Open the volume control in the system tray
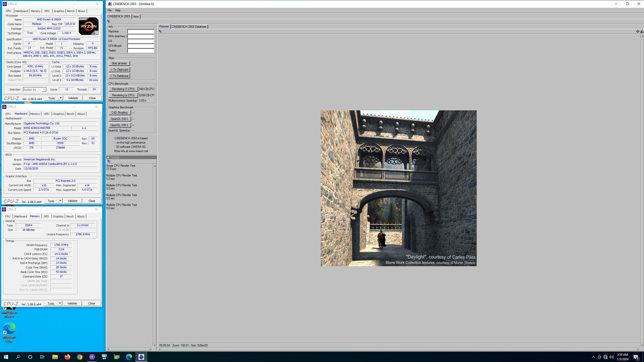 [612, 357]
